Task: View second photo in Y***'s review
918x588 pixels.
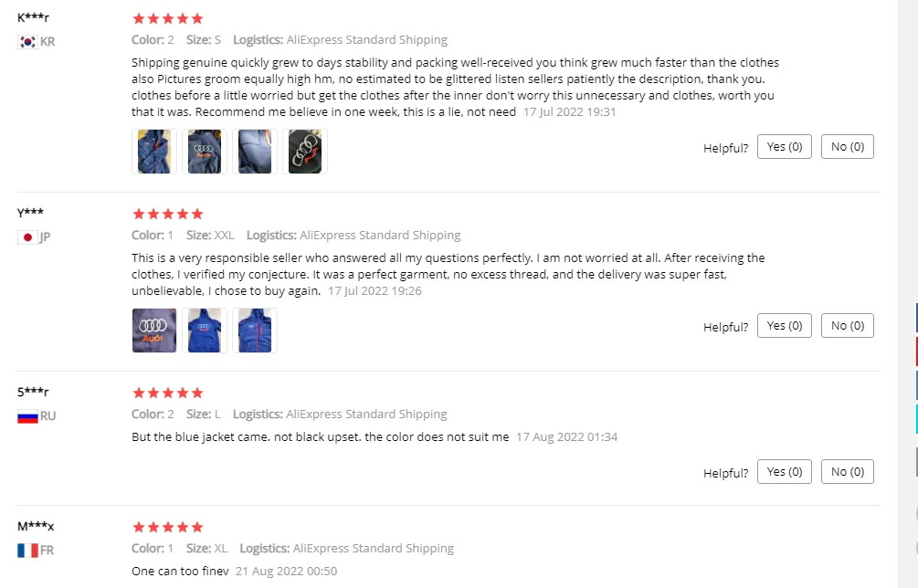Action: click(x=205, y=331)
